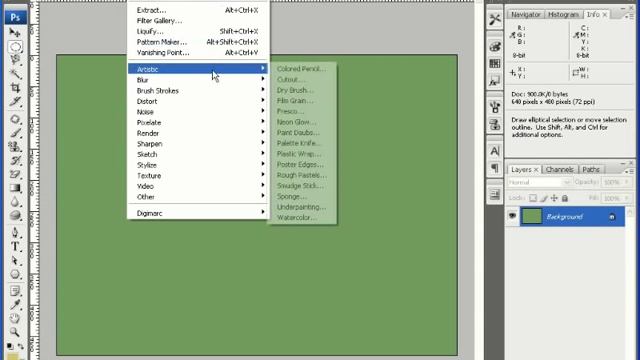Switch to the Paths tab
This screenshot has width=640, height=360.
pos(591,169)
